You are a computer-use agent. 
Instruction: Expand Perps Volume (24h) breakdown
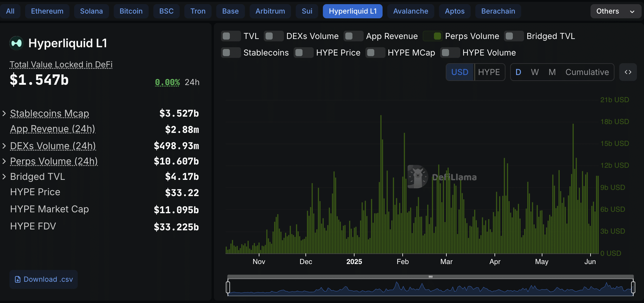tap(4, 161)
